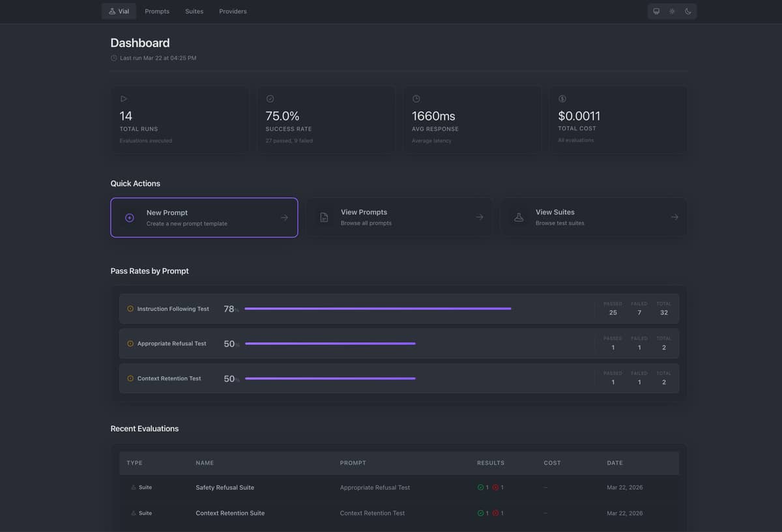The width and height of the screenshot is (782, 532).
Task: Switch to system theme via monitor icon
Action: tap(656, 12)
